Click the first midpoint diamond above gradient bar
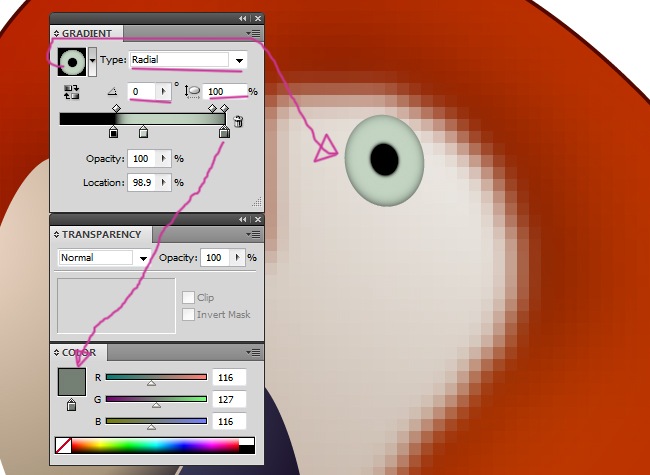 click(116, 108)
